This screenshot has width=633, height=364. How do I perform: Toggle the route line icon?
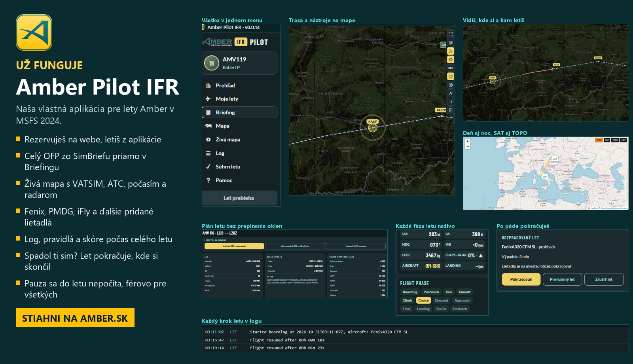(451, 93)
